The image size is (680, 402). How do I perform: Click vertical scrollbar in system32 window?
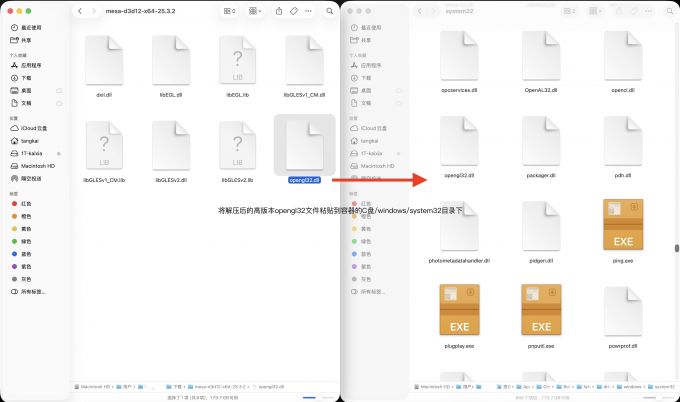[x=677, y=248]
